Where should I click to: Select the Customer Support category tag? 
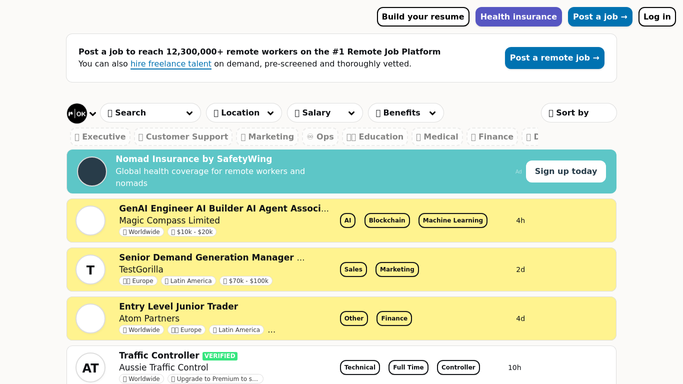coord(183,137)
